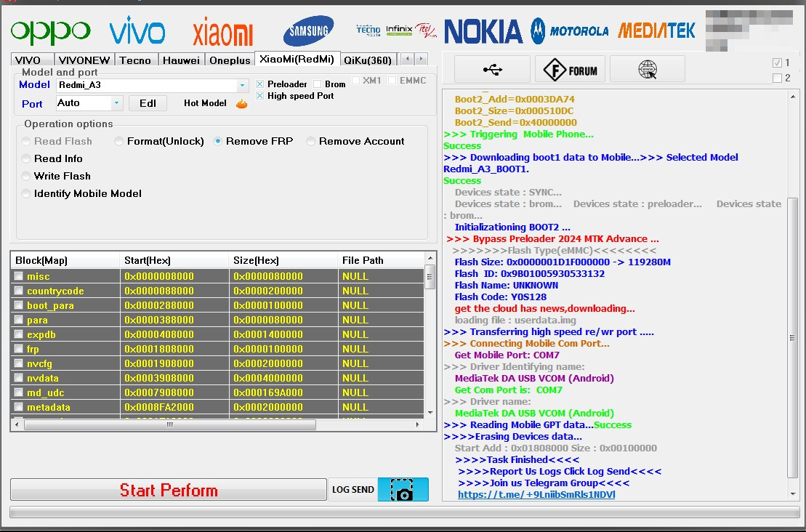Check the misc partition checkbox
Screen dimensions: 806x532
(x=18, y=276)
